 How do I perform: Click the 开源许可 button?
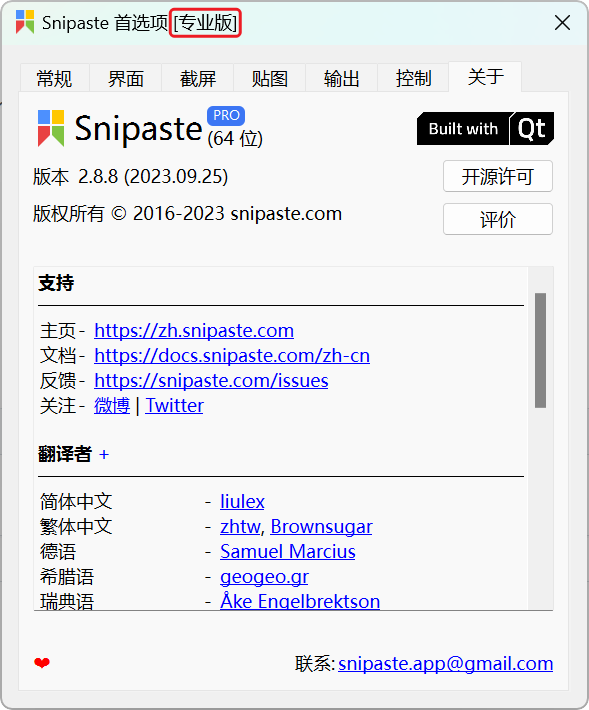[x=498, y=176]
